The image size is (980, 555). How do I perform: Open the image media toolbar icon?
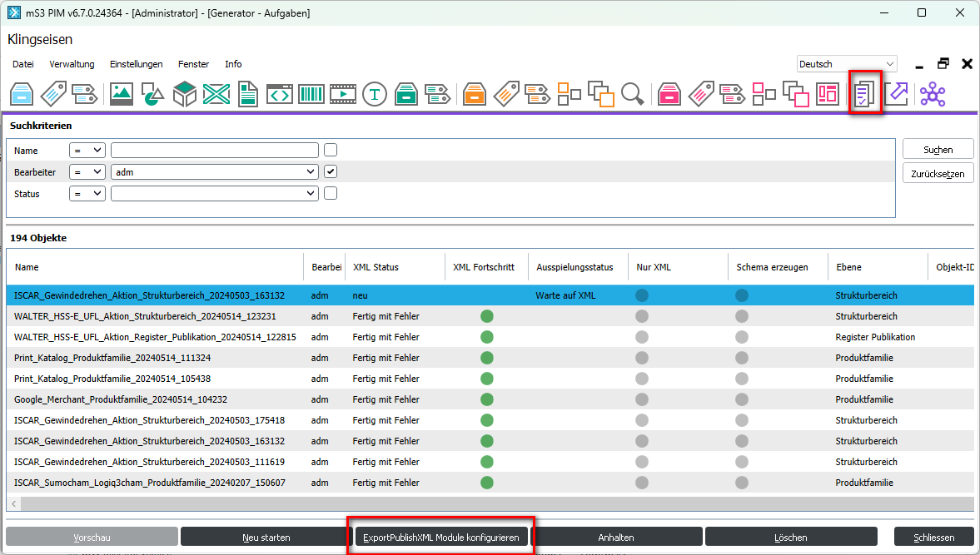[x=121, y=94]
